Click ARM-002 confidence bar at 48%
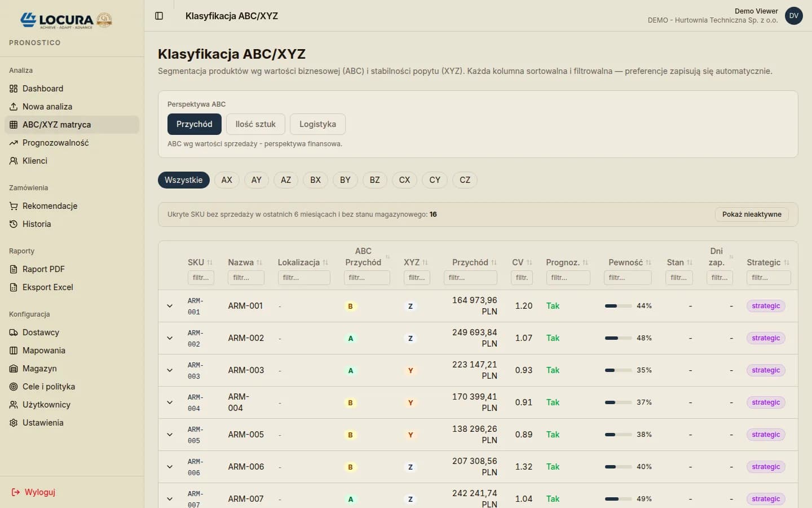The width and height of the screenshot is (812, 508). click(x=618, y=338)
